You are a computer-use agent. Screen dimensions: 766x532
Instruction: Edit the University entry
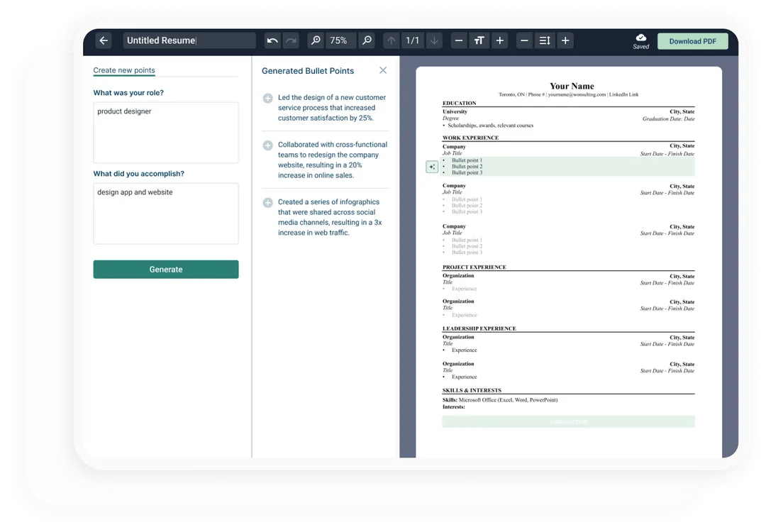455,111
